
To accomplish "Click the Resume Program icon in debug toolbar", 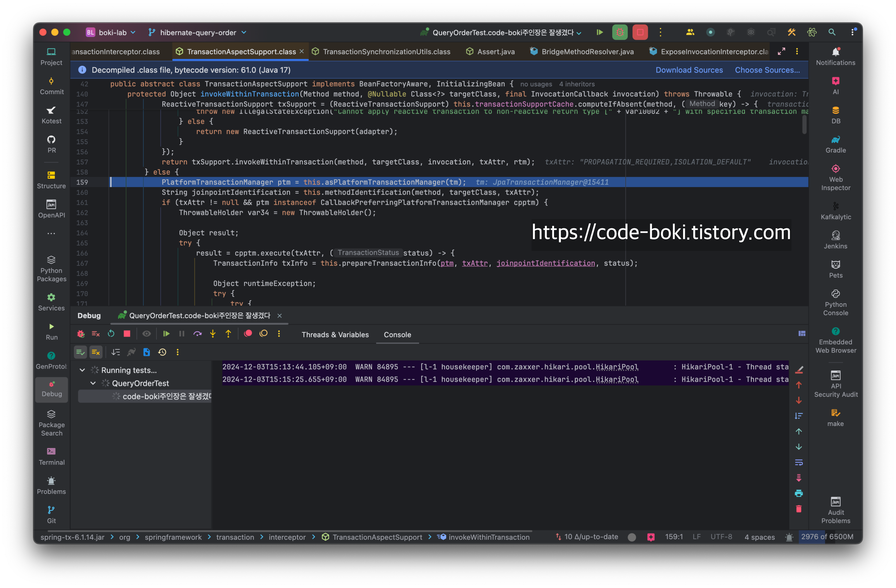I will pyautogui.click(x=166, y=334).
